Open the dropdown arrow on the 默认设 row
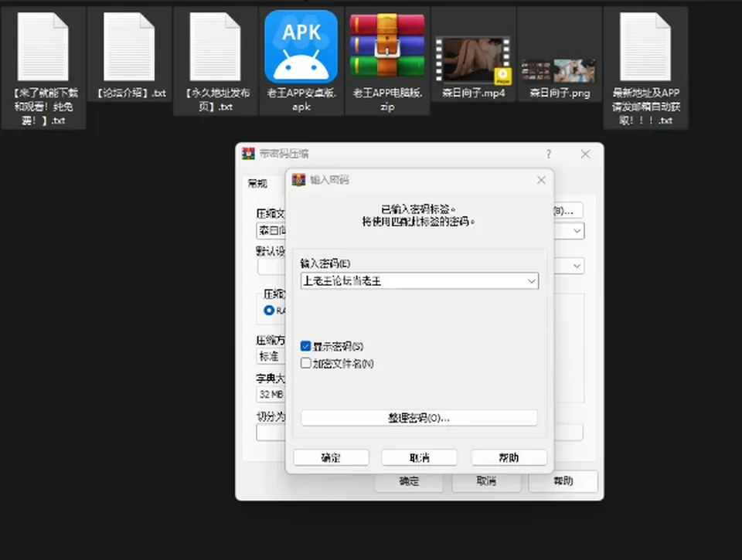Screen dimensions: 742x560 (x=577, y=266)
